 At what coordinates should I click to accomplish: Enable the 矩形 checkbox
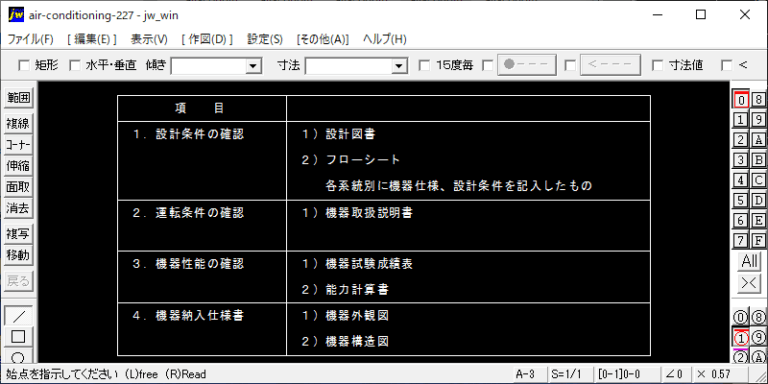[24, 65]
